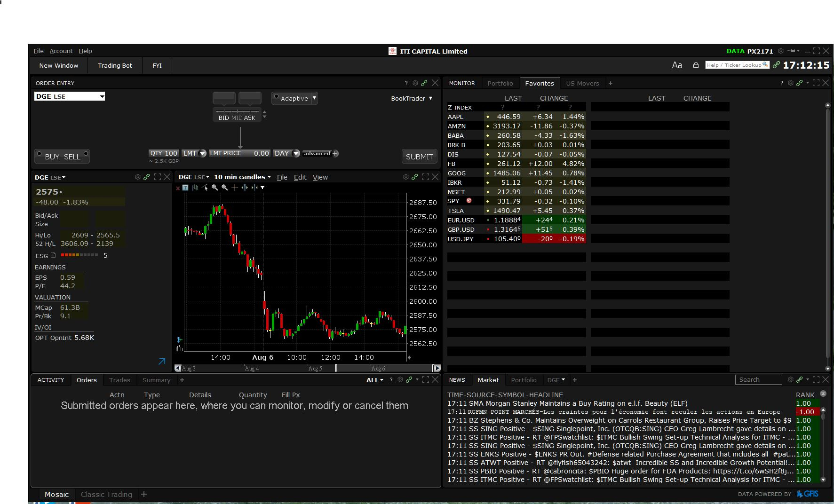Screen dimensions: 834x504
Task: Click the QTY 100 quantity field
Action: click(x=164, y=153)
